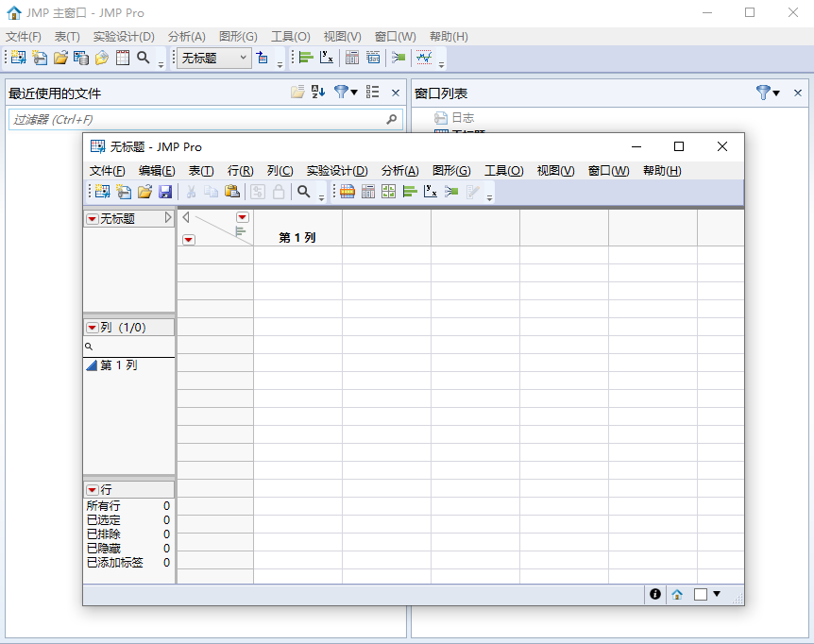Click first empty cell under 第 1 列

(x=297, y=255)
